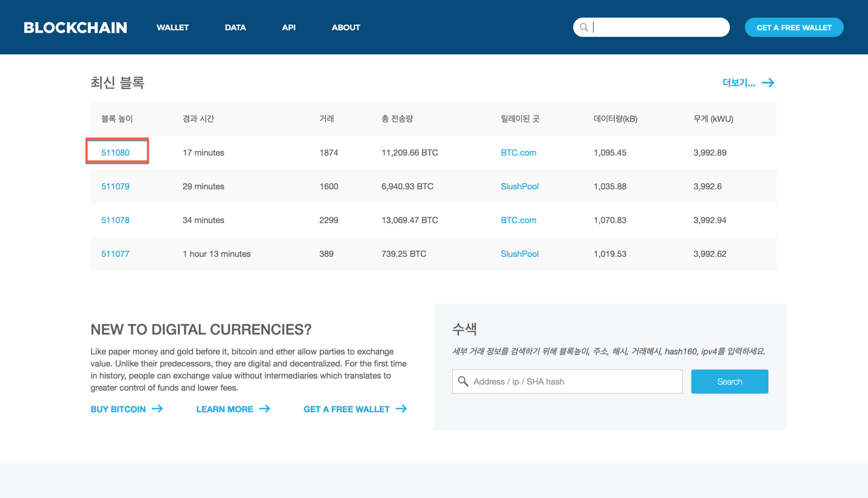868x498 pixels.
Task: Click the LEARN MORE link
Action: (x=225, y=409)
